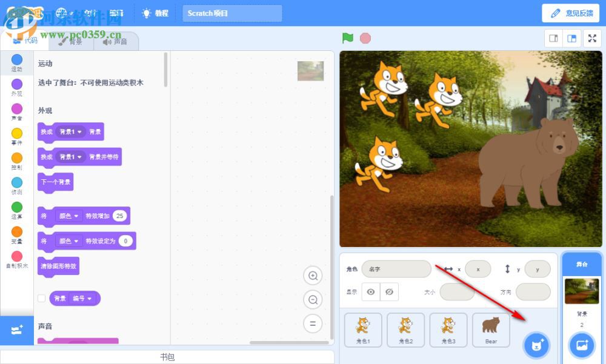
Task: Open the 教程 tutorials page
Action: (x=155, y=12)
